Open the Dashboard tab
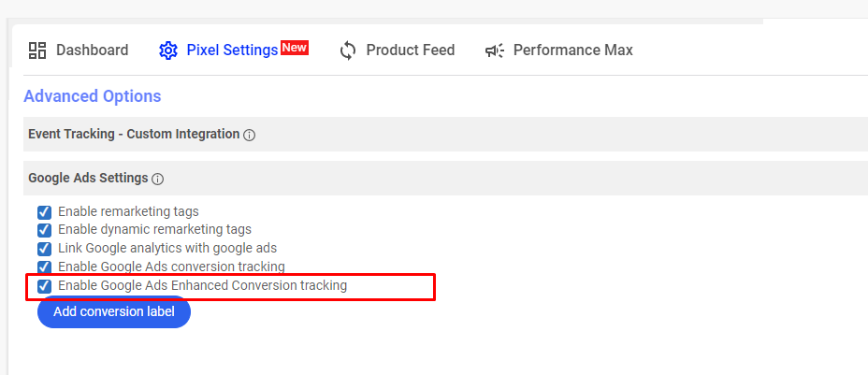The width and height of the screenshot is (868, 375). tap(92, 50)
